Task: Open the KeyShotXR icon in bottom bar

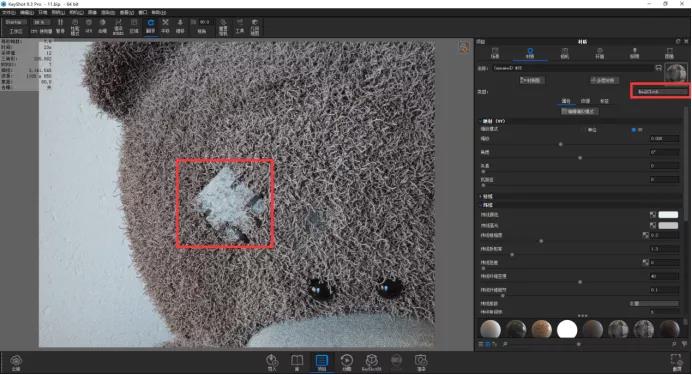Action: 372,363
